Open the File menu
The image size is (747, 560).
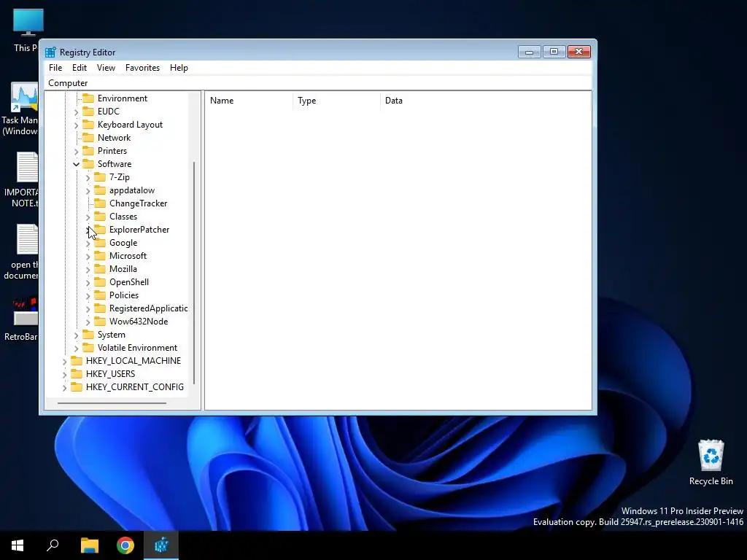point(55,68)
